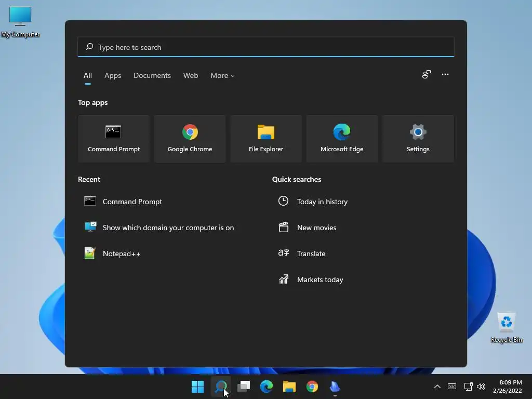This screenshot has width=532, height=399.
Task: Select Recycle Bin desktop icon
Action: [506, 327]
